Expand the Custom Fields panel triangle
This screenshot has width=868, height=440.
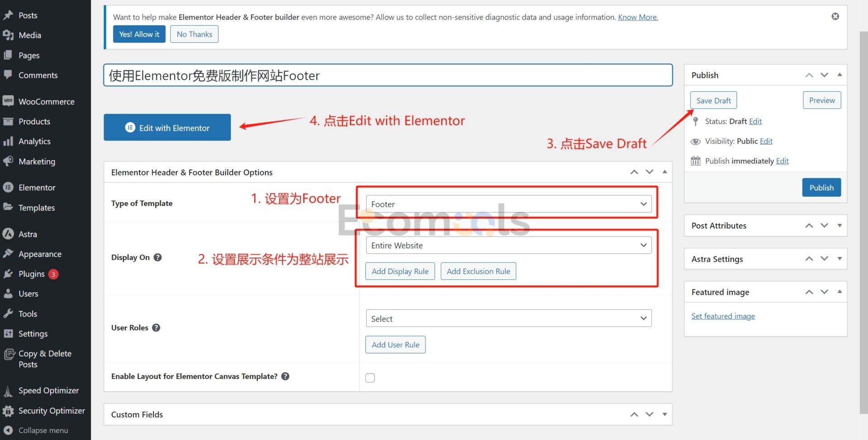665,414
